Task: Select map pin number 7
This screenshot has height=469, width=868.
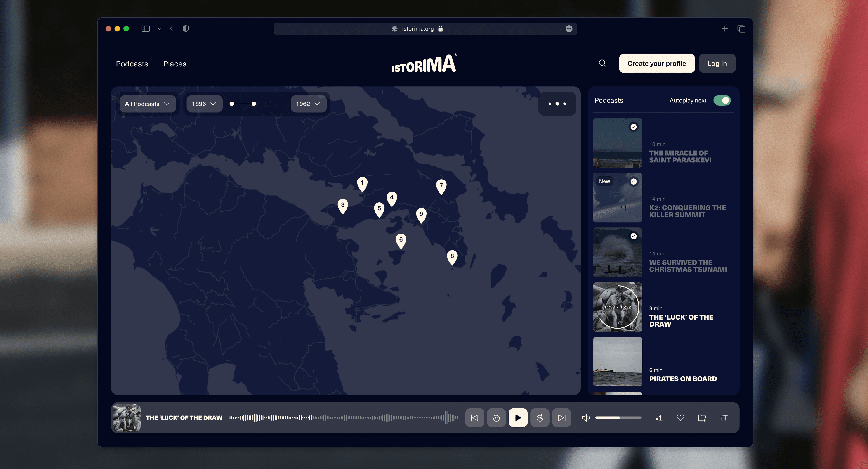Action: click(x=441, y=185)
